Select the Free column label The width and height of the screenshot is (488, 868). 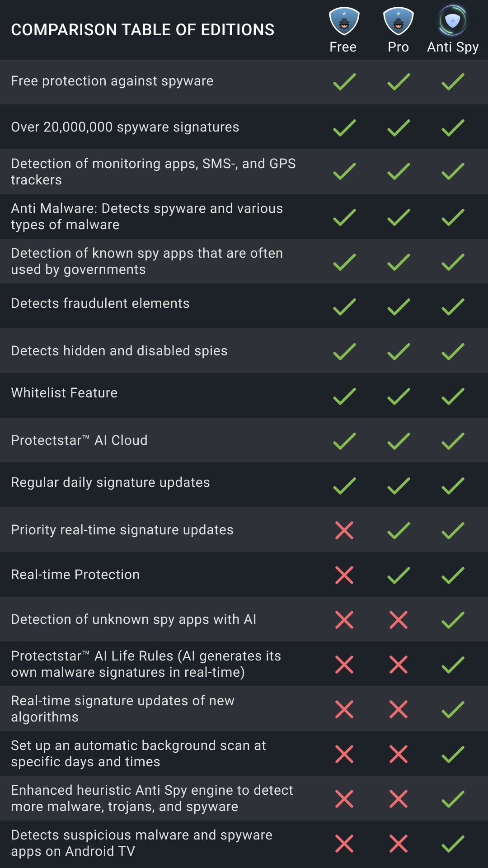(343, 47)
